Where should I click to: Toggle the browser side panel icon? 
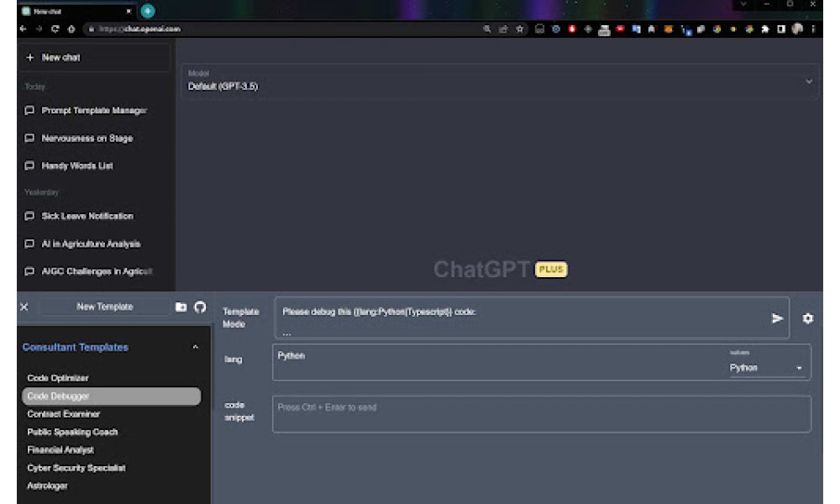pos(781,29)
